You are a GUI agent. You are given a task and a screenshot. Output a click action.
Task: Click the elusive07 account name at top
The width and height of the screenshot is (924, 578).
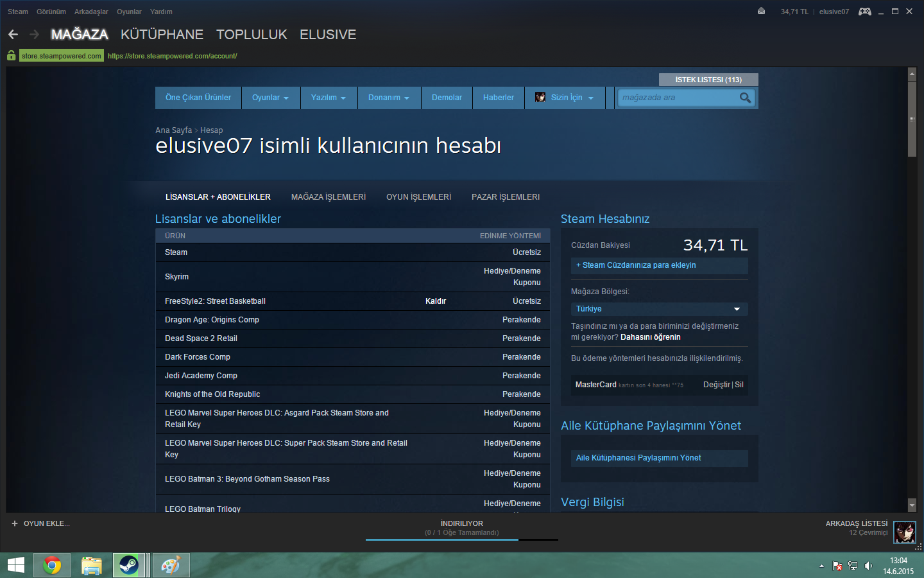[834, 12]
